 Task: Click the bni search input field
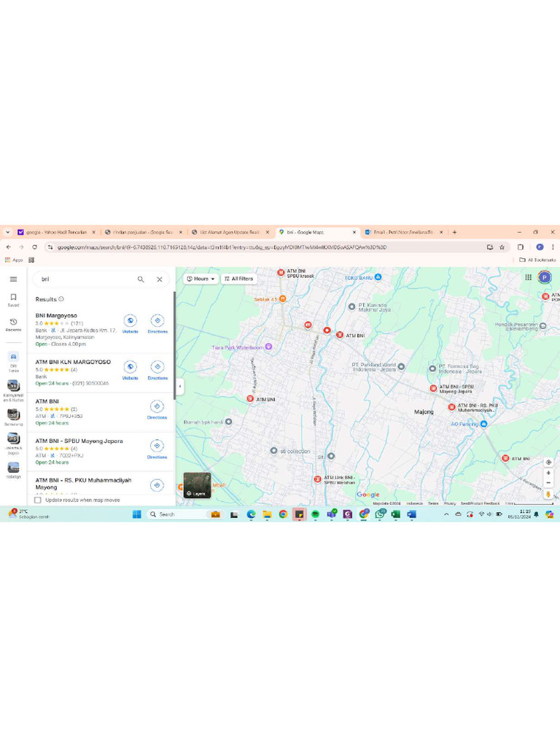pos(86,279)
